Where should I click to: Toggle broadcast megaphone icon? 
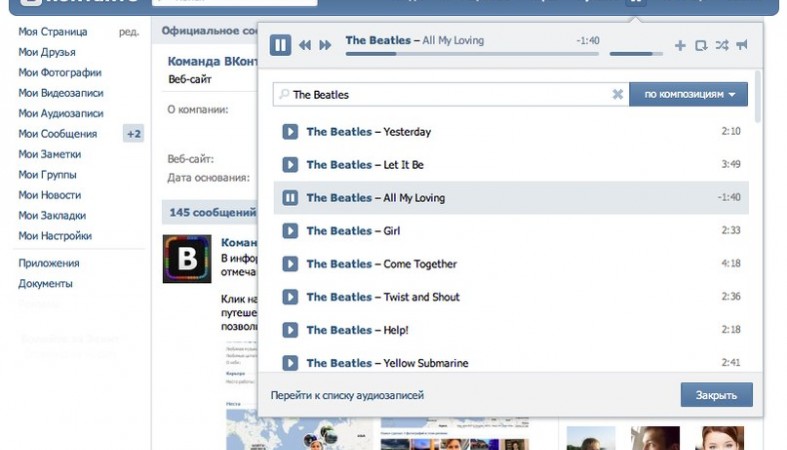742,45
